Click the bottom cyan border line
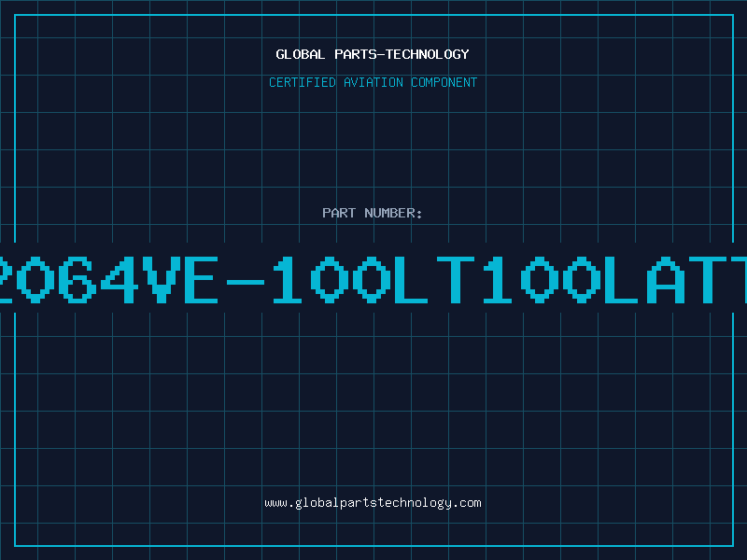The width and height of the screenshot is (747, 560). pyautogui.click(x=373, y=546)
